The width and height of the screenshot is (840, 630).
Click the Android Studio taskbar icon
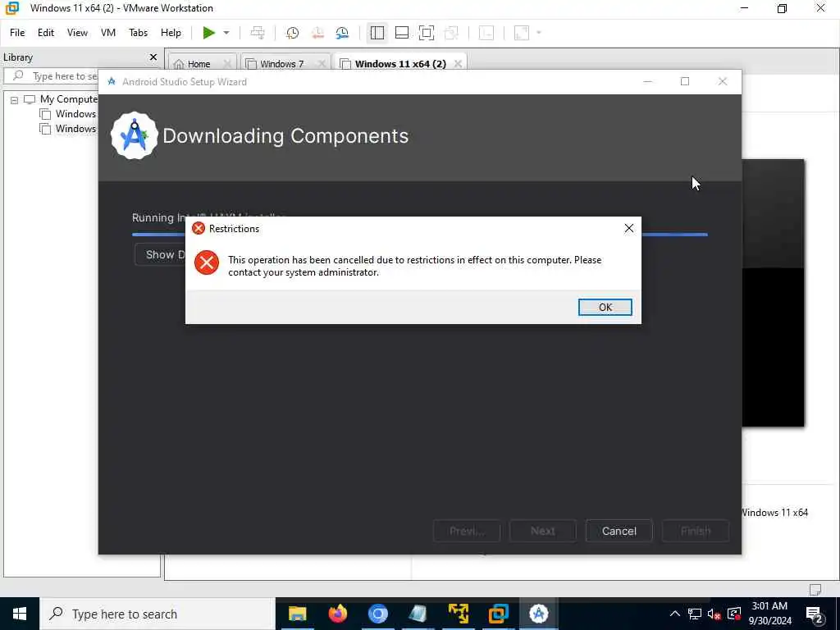pos(538,614)
